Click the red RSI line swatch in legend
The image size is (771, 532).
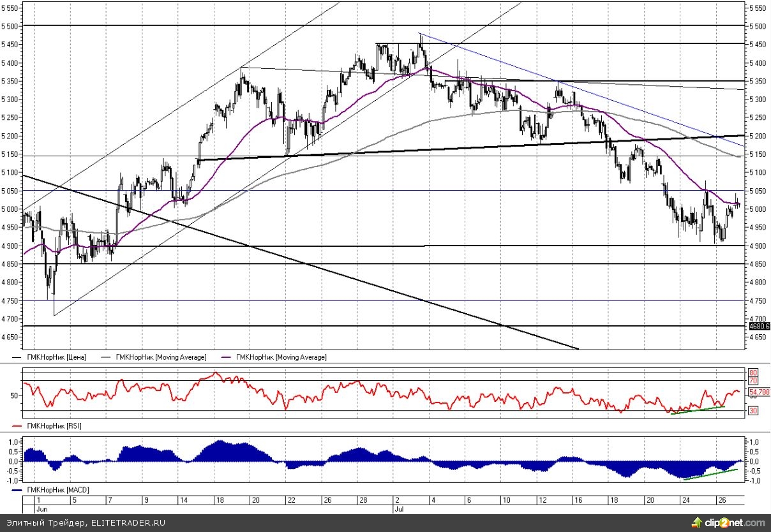coord(17,425)
